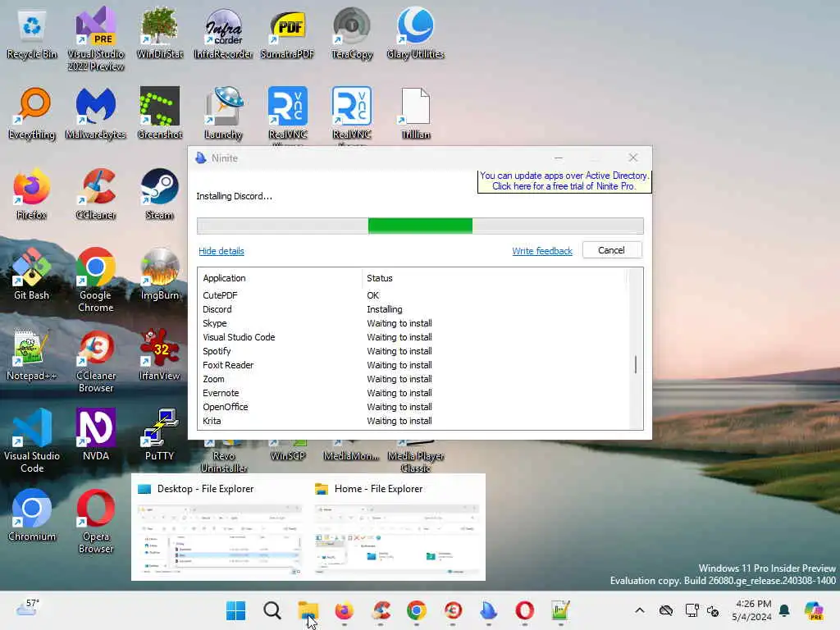Launch Steam from the desktop
Image resolution: width=840 pixels, height=630 pixels.
point(160,194)
